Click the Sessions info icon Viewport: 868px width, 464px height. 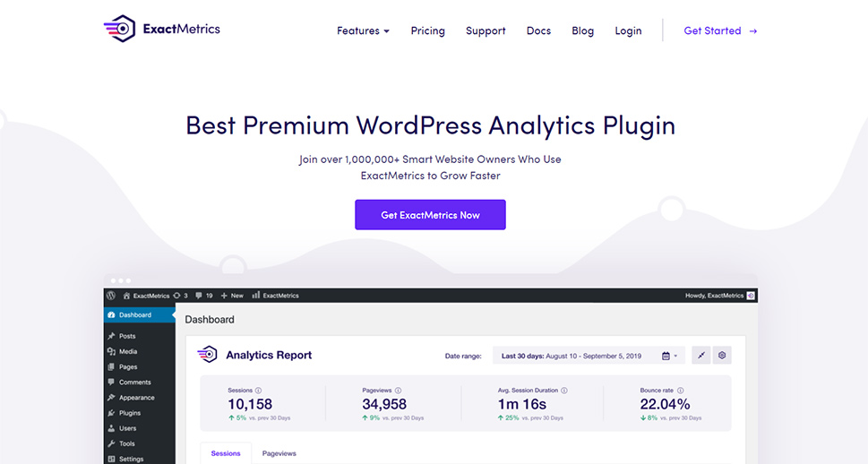[x=259, y=391]
